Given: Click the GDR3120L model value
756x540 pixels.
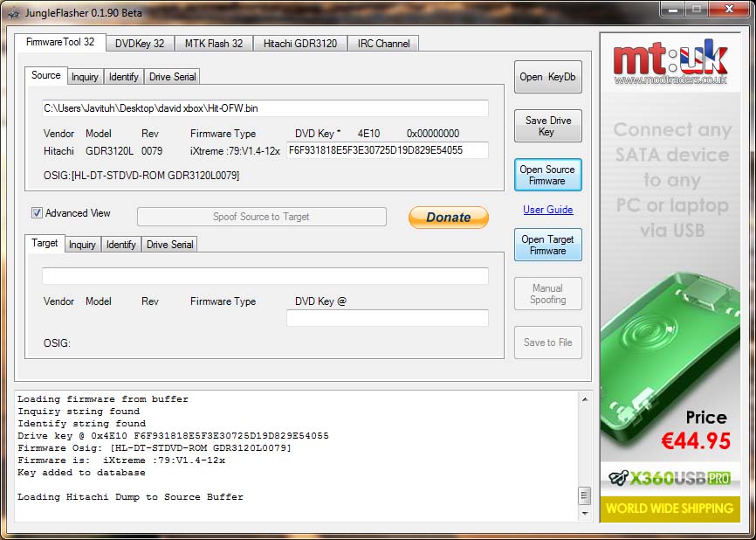Looking at the screenshot, I should (x=109, y=151).
